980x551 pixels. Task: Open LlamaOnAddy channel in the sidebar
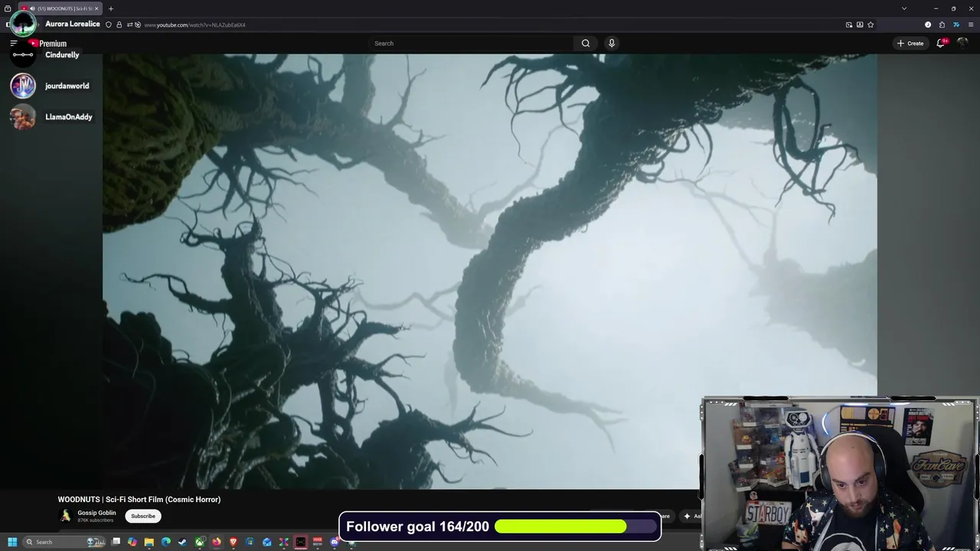tap(68, 117)
